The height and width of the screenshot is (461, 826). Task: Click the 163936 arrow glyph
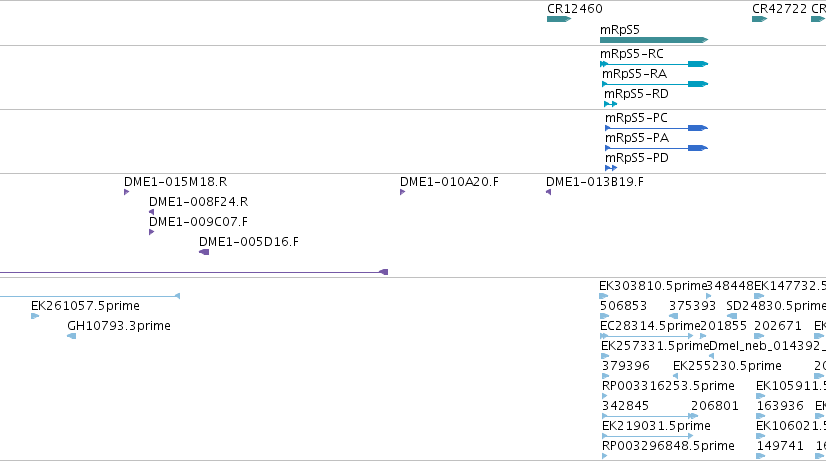pyautogui.click(x=761, y=416)
